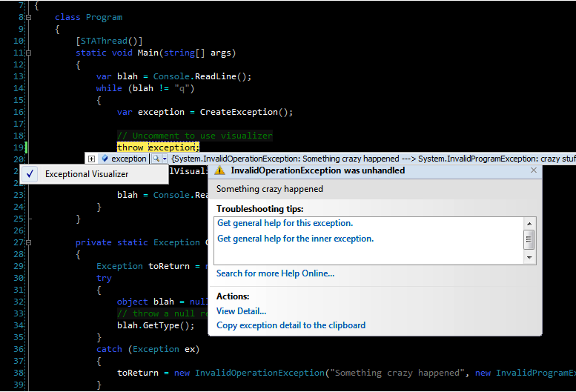Open the visualizer dropdown arrow
Viewport: 576px width, 392px height.
165,159
